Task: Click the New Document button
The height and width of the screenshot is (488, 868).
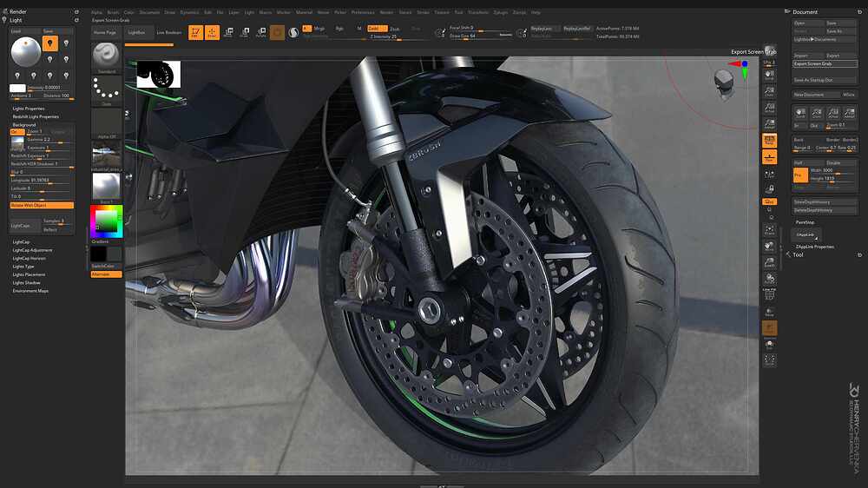Action: (816, 95)
